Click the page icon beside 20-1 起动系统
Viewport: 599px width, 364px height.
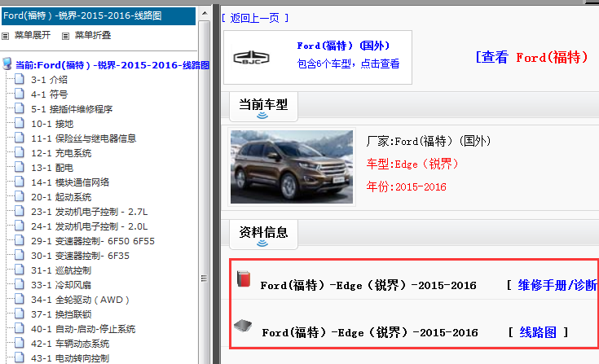coord(19,196)
